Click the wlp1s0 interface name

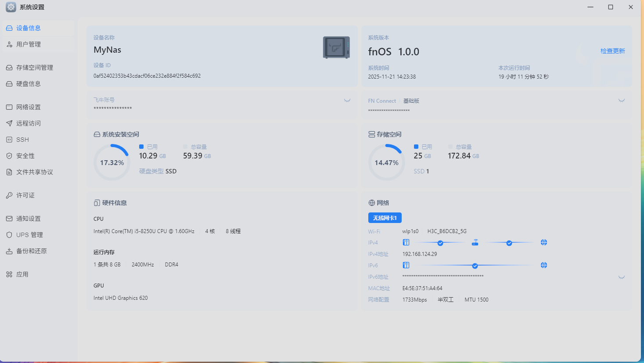(410, 231)
